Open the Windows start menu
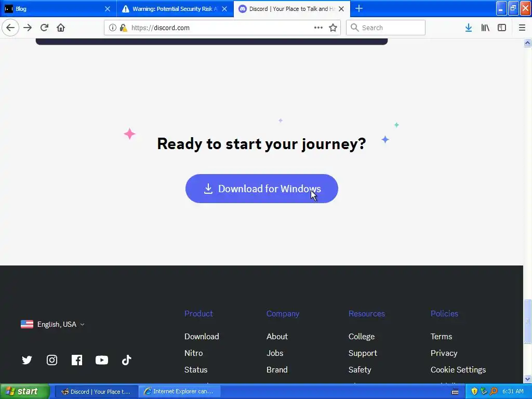532x399 pixels. pos(25,391)
